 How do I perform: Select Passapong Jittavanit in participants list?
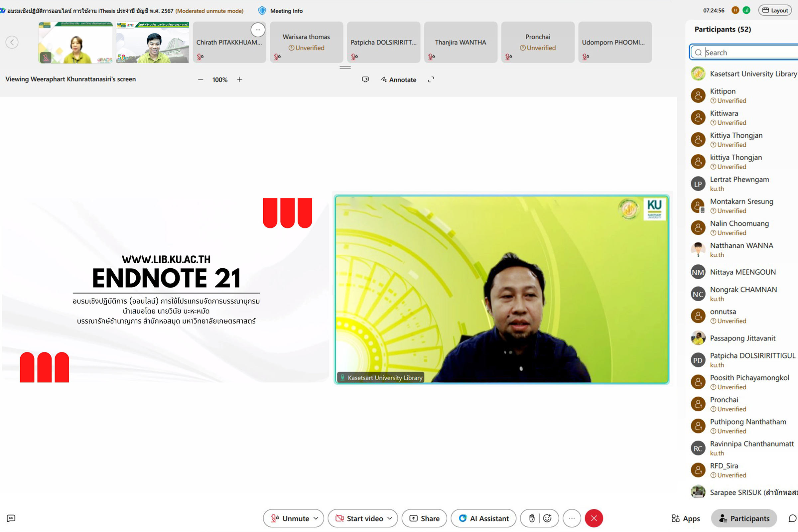(x=744, y=338)
